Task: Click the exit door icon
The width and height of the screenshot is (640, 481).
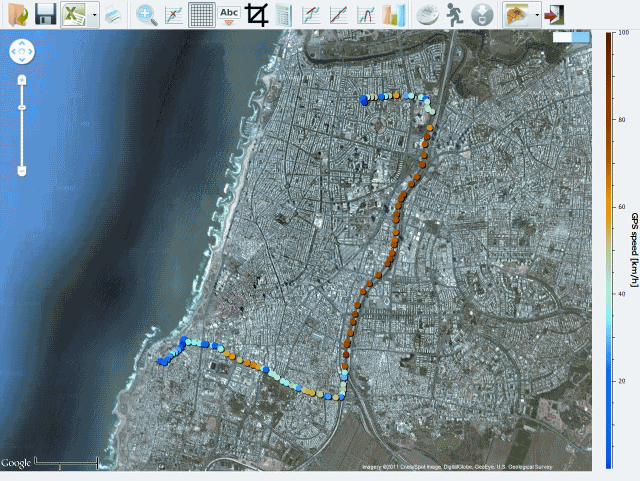Action: (x=556, y=15)
